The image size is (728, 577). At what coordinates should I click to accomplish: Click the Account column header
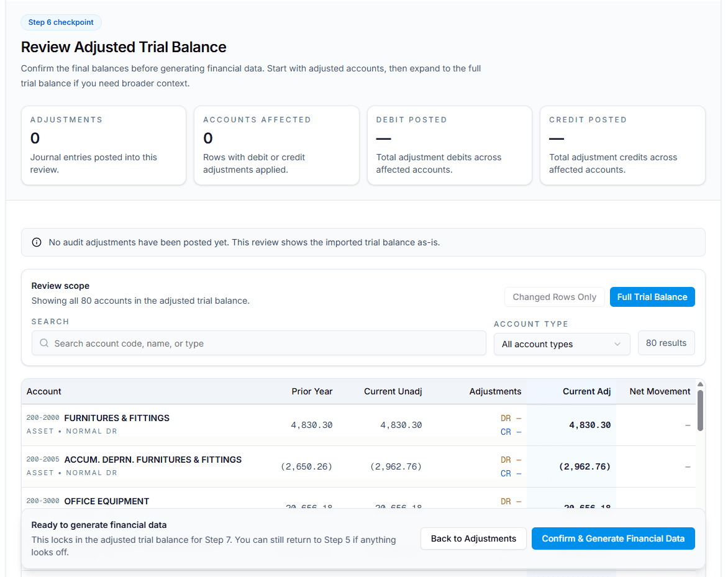coord(43,391)
